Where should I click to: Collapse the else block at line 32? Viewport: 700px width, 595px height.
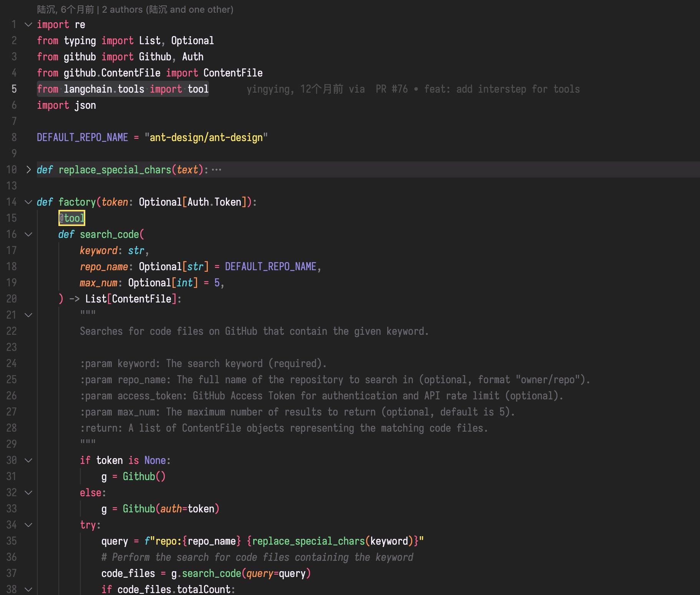(28, 493)
